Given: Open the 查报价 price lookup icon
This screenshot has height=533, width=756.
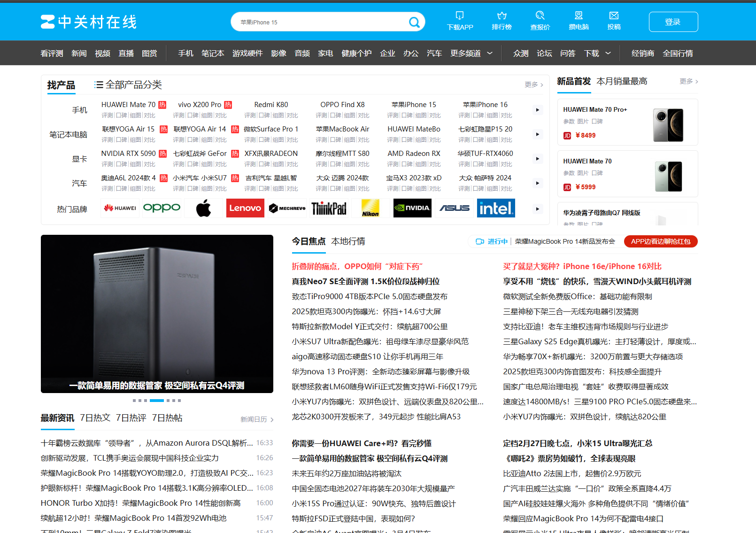Looking at the screenshot, I should [540, 15].
